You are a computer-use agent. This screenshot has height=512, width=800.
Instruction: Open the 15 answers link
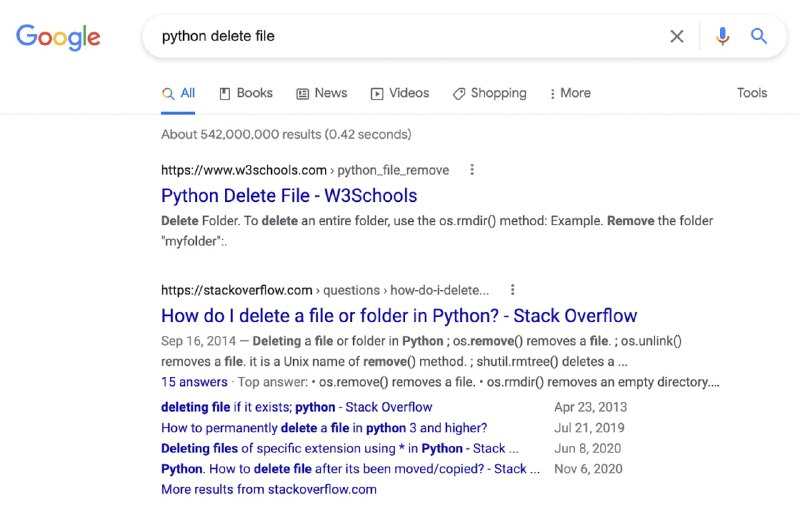click(x=194, y=382)
